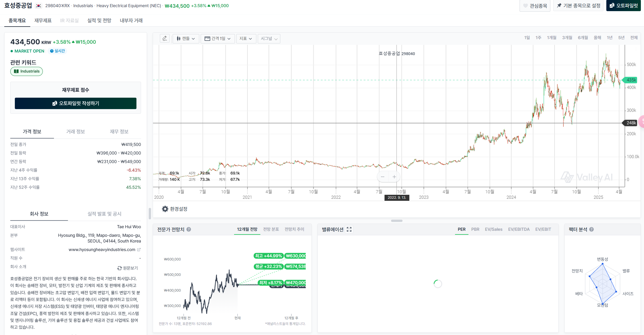The height and width of the screenshot is (335, 644).
Task: Open the 캔들 chart type dropdown
Action: 186,39
